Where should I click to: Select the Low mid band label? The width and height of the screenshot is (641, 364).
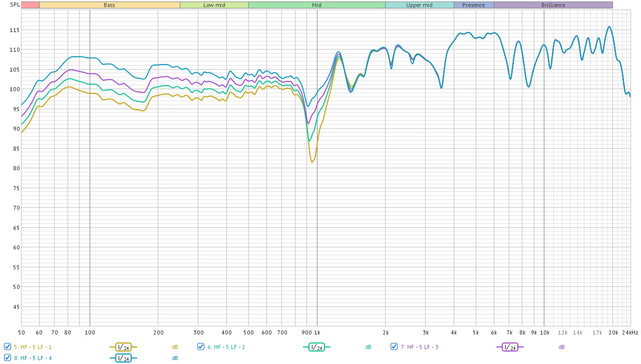214,5
